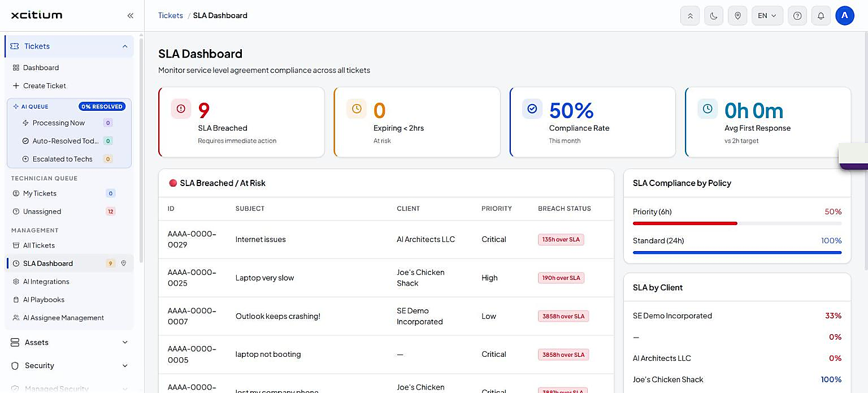
Task: Click the Compliance Rate checkmark icon
Action: (532, 109)
